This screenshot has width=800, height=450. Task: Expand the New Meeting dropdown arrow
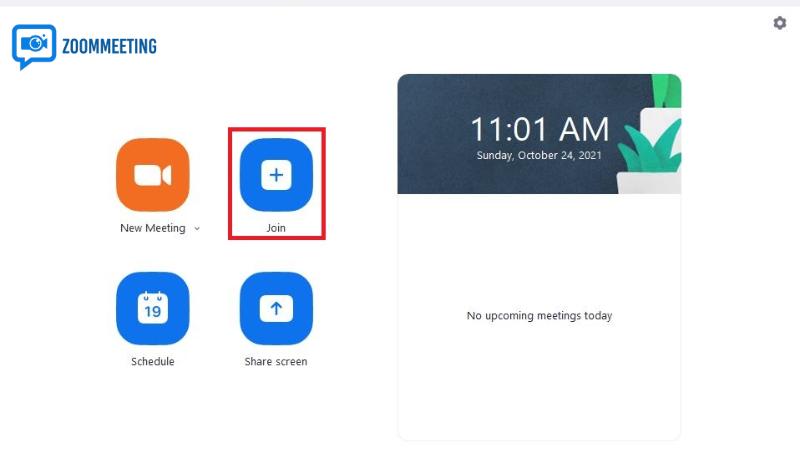tap(197, 229)
